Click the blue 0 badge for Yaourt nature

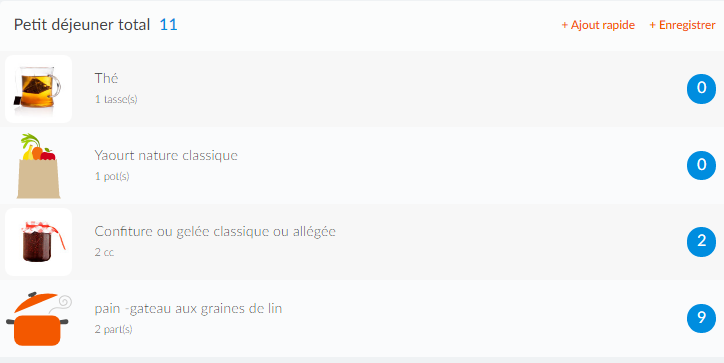[x=701, y=165]
